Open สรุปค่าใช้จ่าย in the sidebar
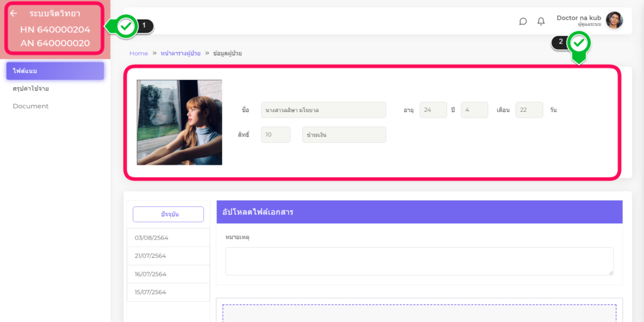Viewport: 644px width, 322px height. [31, 89]
